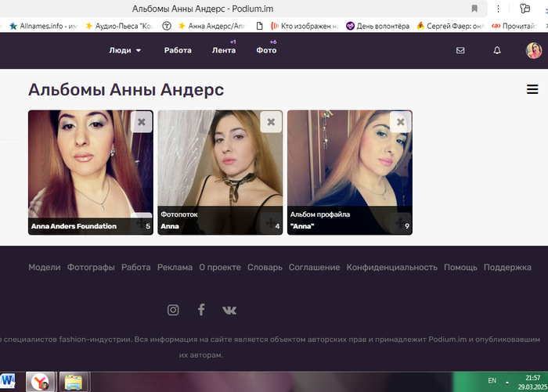Open the Instagram footer icon

(173, 310)
